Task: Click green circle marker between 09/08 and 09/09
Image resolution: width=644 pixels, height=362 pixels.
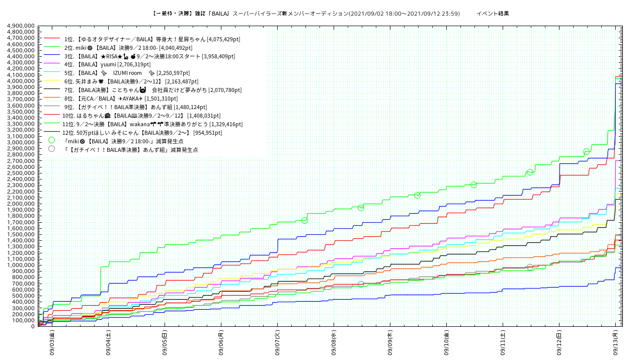Action: click(x=361, y=208)
